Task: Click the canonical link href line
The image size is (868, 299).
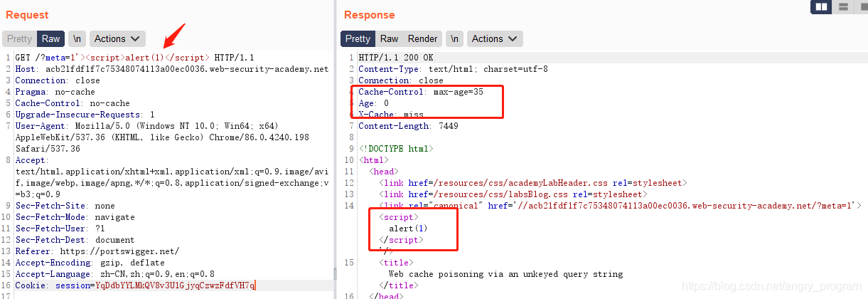Action: [x=620, y=206]
